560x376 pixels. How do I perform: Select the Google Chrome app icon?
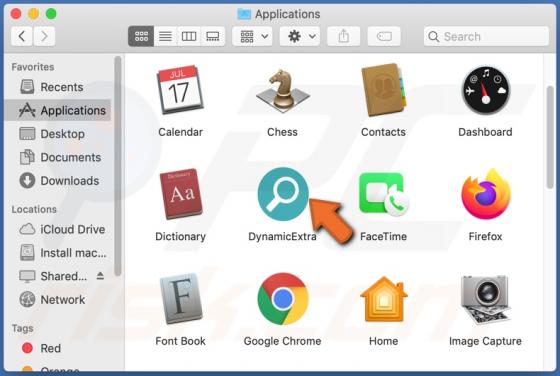[283, 299]
